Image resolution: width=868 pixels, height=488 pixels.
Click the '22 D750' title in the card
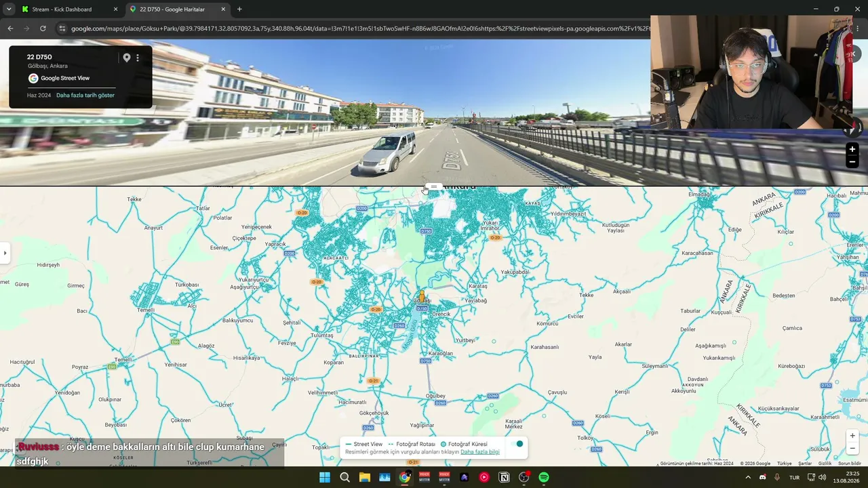point(39,57)
